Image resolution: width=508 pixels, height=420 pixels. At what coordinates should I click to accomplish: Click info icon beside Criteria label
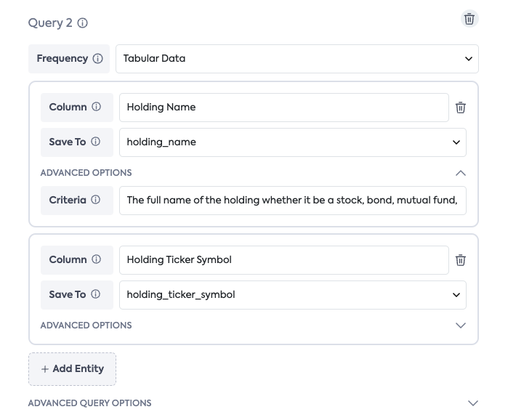pos(95,200)
